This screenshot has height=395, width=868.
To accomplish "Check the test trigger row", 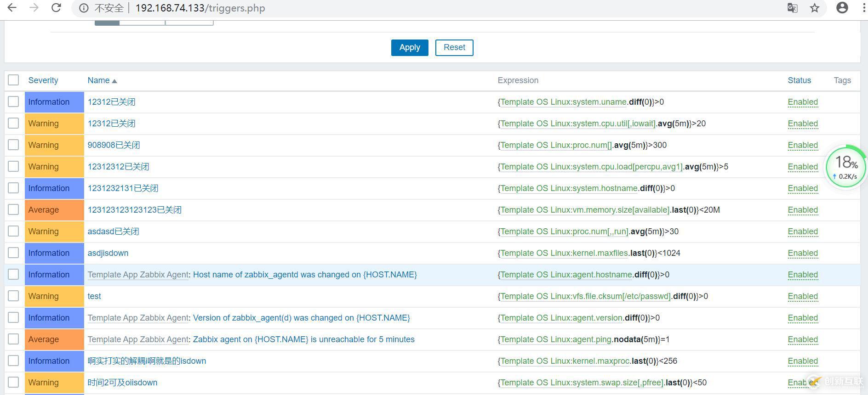I will [13, 296].
